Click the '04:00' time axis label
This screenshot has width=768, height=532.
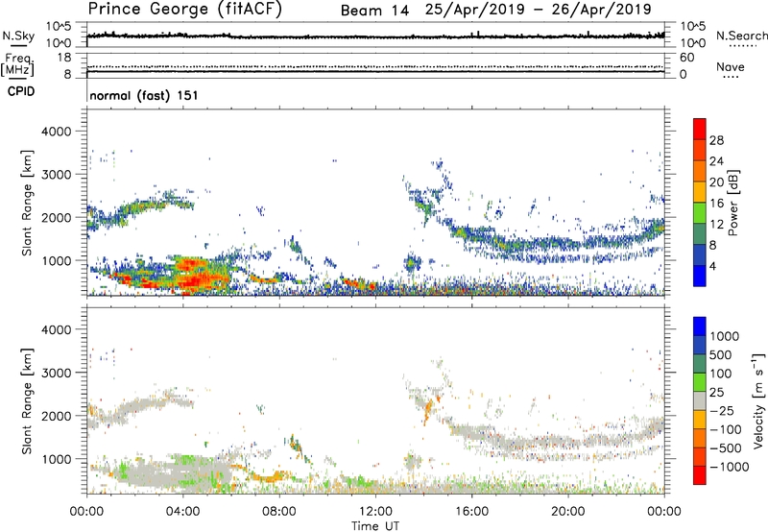182,512
